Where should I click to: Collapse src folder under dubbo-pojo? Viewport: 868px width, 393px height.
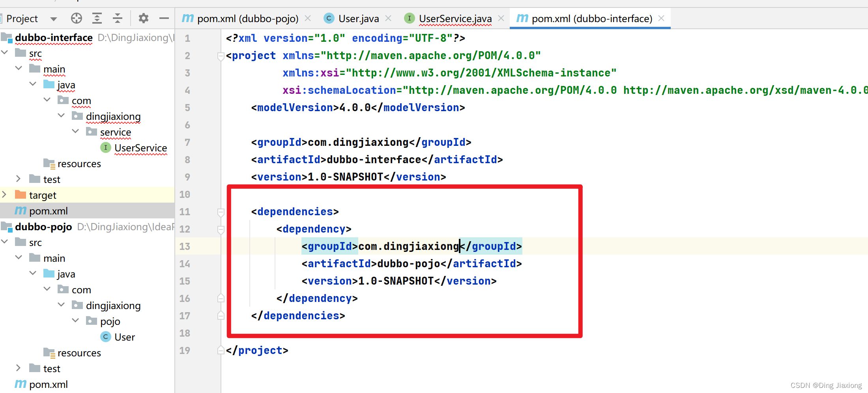(x=5, y=242)
